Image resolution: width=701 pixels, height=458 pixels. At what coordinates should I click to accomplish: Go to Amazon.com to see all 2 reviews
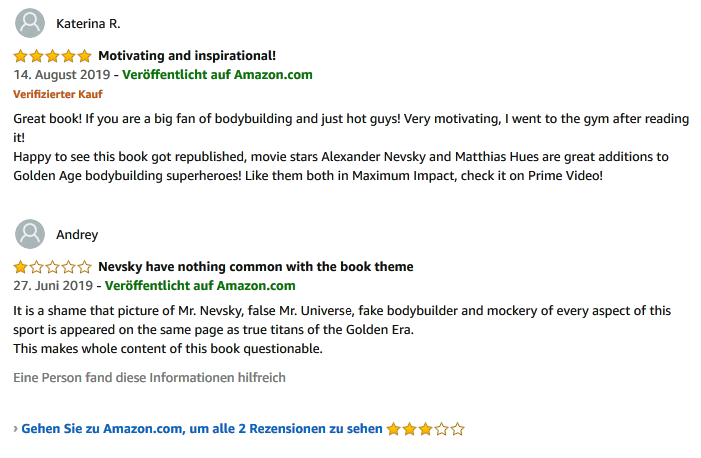[202, 429]
